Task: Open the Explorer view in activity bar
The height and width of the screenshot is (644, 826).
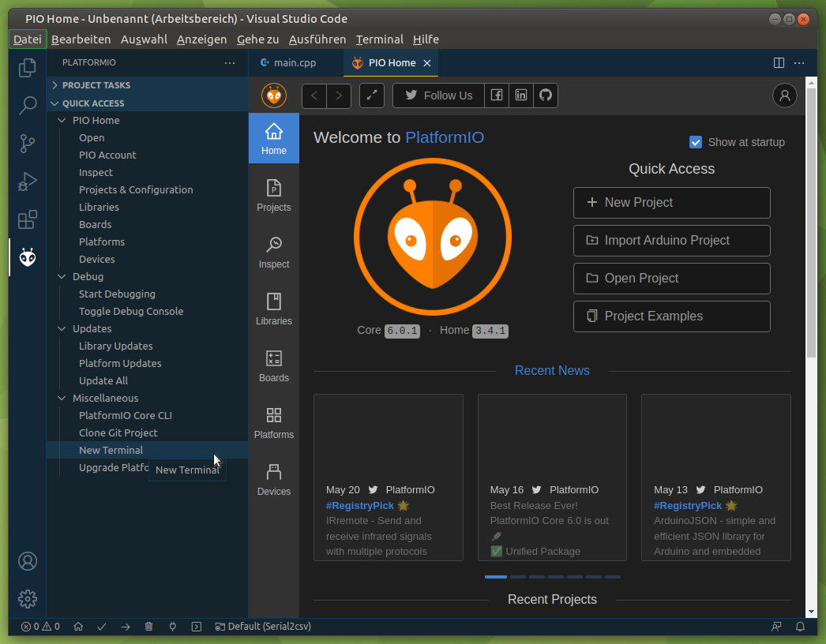Action: pyautogui.click(x=28, y=68)
